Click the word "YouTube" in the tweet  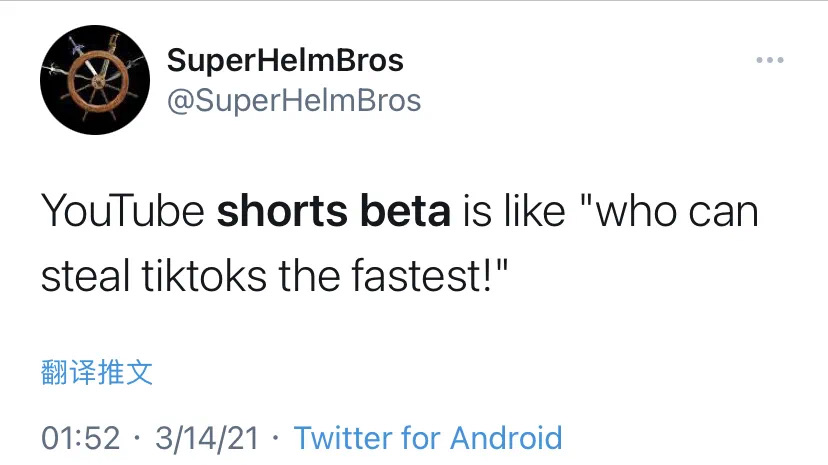(123, 214)
